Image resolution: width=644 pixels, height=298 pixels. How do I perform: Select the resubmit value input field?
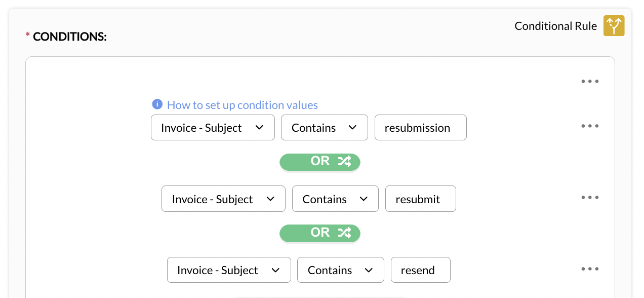click(x=421, y=199)
